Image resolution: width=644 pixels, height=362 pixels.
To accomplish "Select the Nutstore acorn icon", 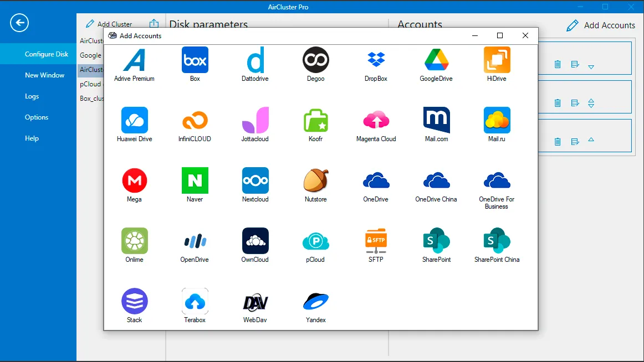I will point(315,181).
